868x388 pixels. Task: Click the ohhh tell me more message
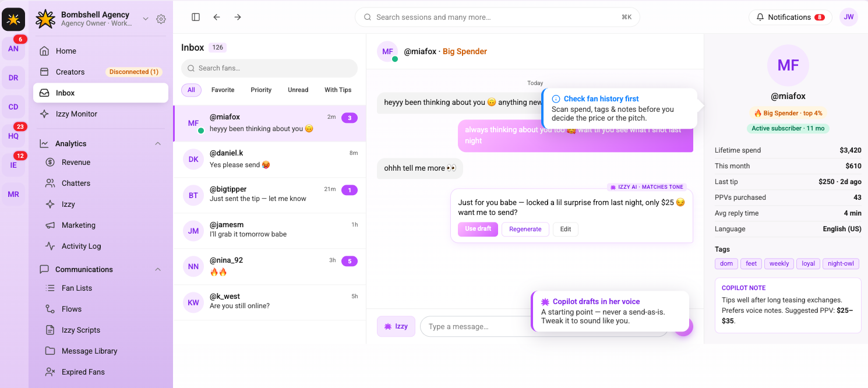pyautogui.click(x=420, y=168)
